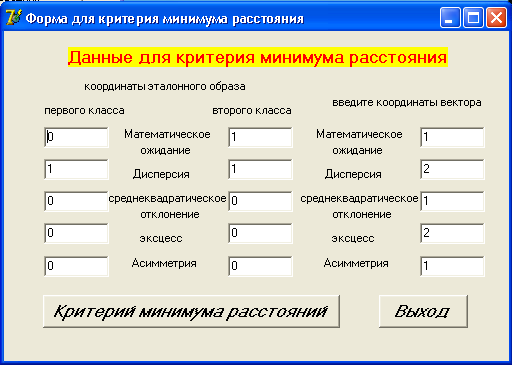Click label 'первого класса'
512x365 pixels.
[84, 111]
